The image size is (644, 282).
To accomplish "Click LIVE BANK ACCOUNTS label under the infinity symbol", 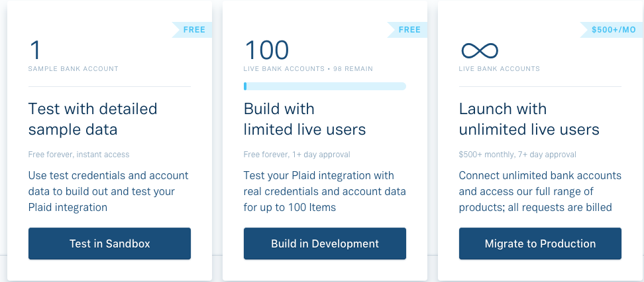I will pyautogui.click(x=499, y=68).
